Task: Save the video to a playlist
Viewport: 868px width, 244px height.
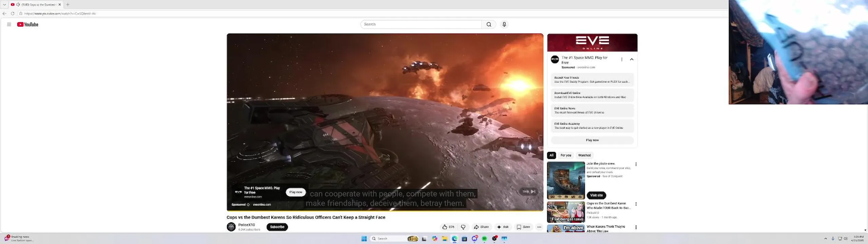Action: [523, 227]
